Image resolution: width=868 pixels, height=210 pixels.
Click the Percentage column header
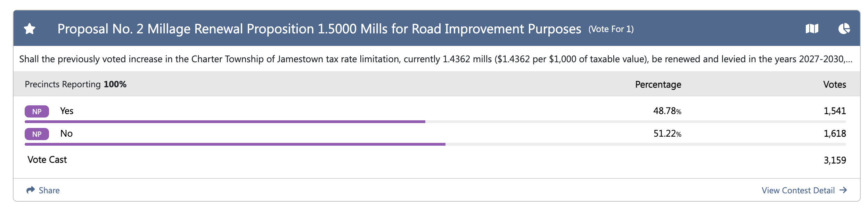tap(658, 84)
